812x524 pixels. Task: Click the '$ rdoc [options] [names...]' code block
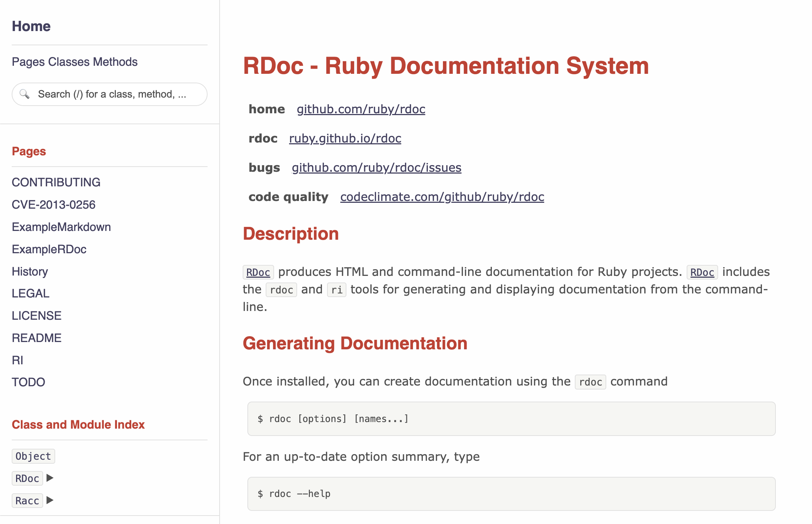pos(512,419)
